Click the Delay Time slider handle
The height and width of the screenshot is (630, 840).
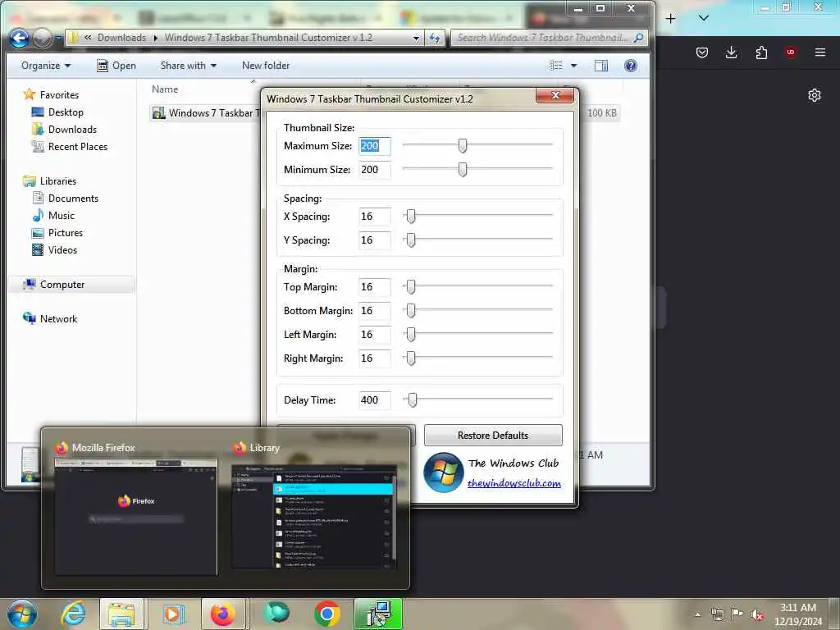pyautogui.click(x=412, y=399)
